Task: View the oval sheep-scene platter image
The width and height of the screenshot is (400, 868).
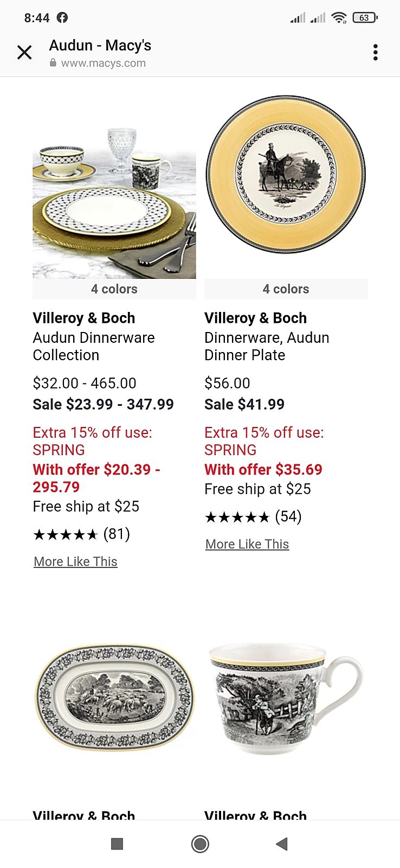Action: (x=114, y=697)
